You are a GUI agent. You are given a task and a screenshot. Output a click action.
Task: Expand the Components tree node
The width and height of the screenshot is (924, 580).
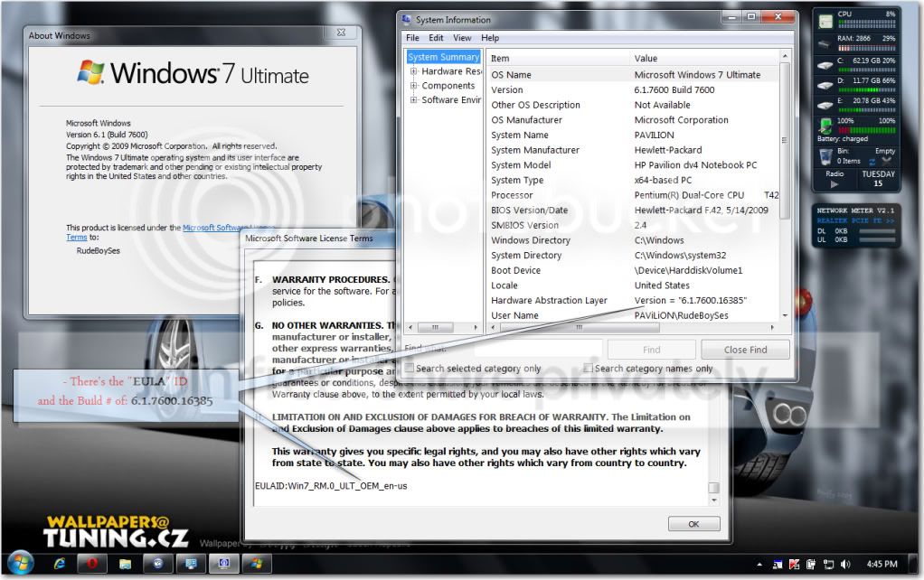pos(414,86)
